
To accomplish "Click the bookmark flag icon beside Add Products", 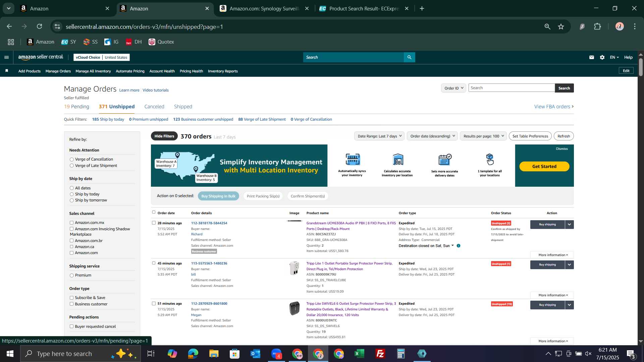I will 7,71.
